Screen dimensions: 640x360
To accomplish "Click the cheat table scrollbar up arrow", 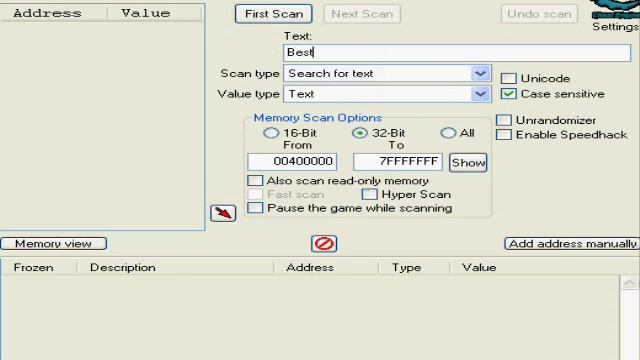I will pyautogui.click(x=629, y=282).
